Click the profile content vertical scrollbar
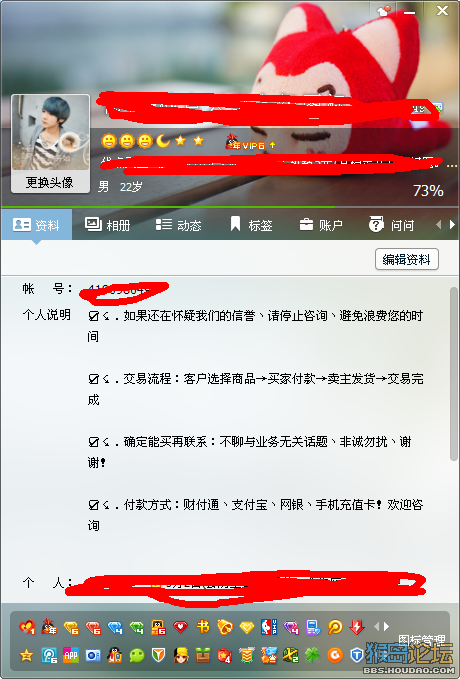The image size is (460, 679). [454, 373]
